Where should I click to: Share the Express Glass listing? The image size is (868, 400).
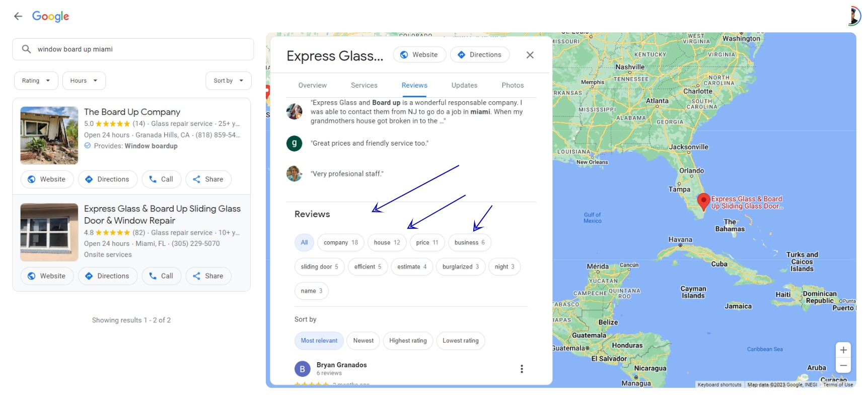pyautogui.click(x=208, y=276)
